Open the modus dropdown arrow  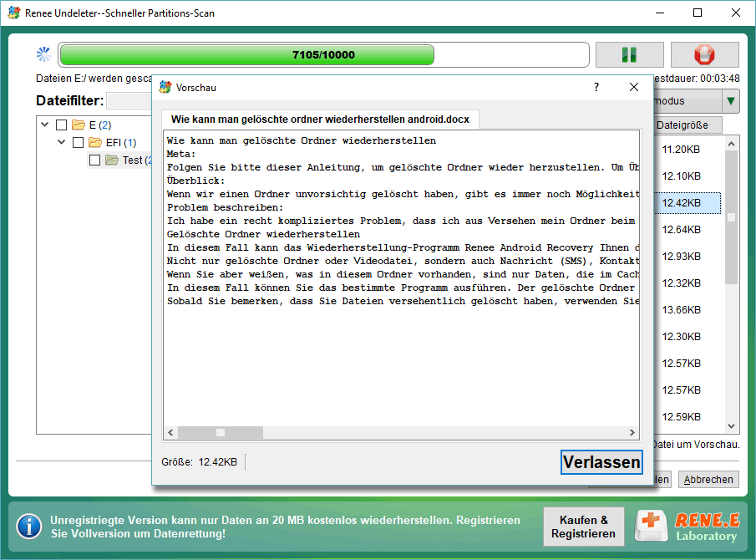(730, 101)
